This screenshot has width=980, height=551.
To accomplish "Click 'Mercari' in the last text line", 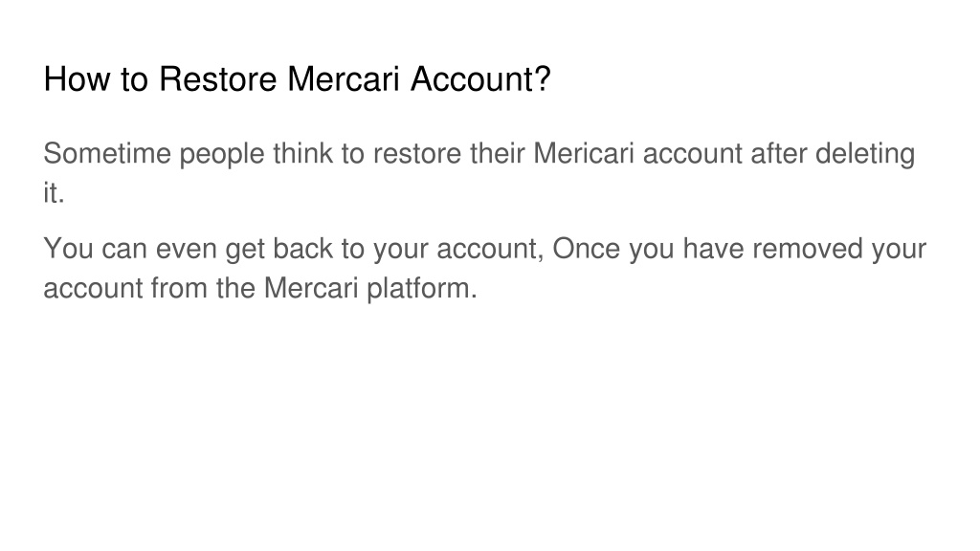I will [311, 289].
